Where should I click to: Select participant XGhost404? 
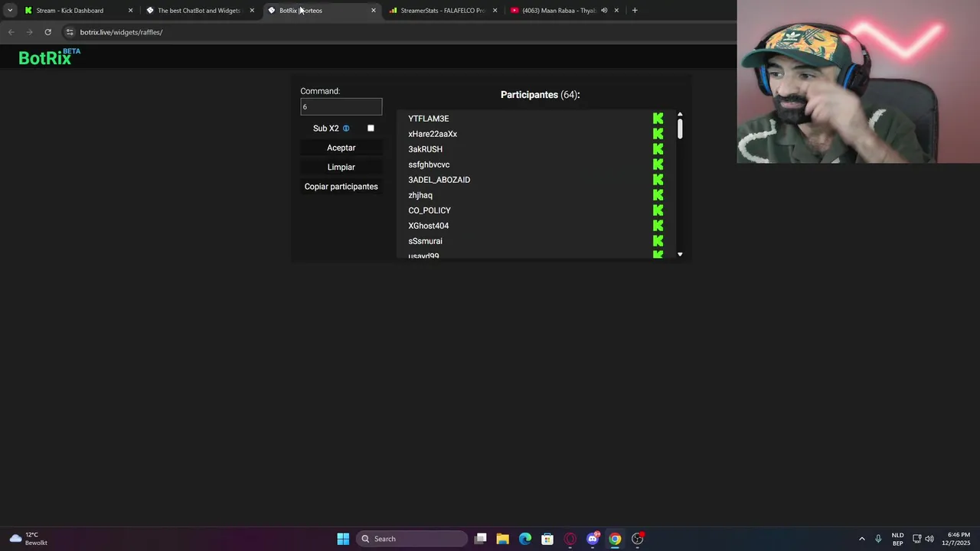[x=428, y=226]
